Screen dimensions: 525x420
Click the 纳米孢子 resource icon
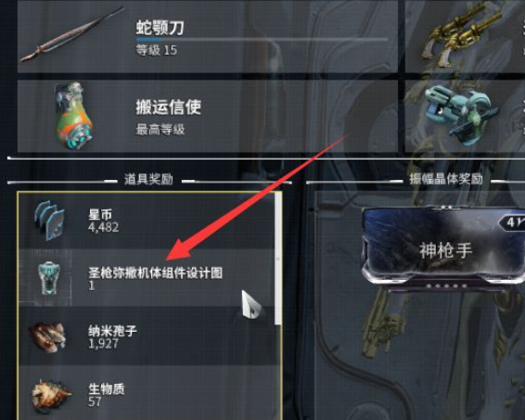pos(48,337)
